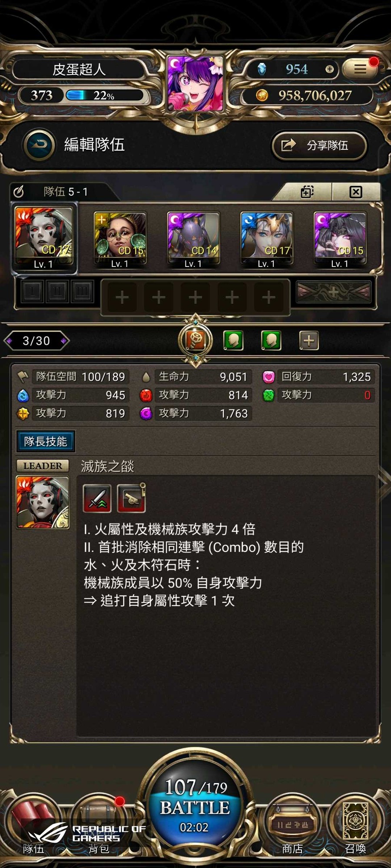The height and width of the screenshot is (868, 391).
Task: Tap the sword attack-up skill icon
Action: coord(97,498)
